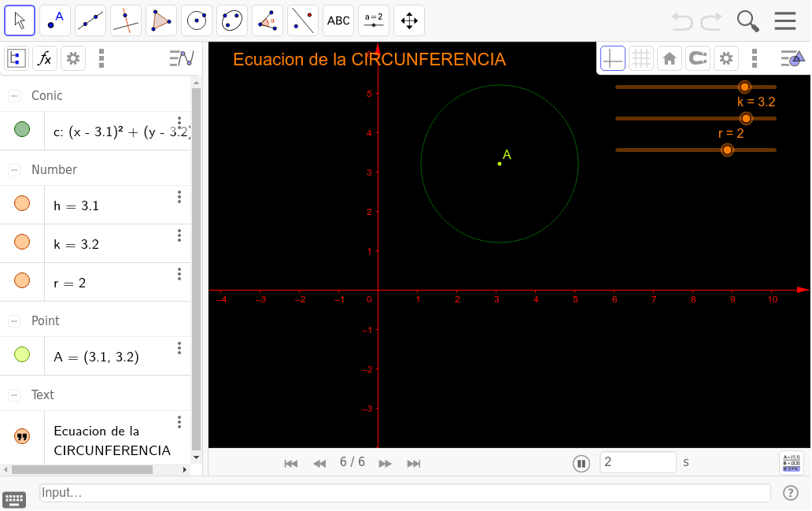
Task: Open the construction protocol icon
Action: pyautogui.click(x=792, y=463)
